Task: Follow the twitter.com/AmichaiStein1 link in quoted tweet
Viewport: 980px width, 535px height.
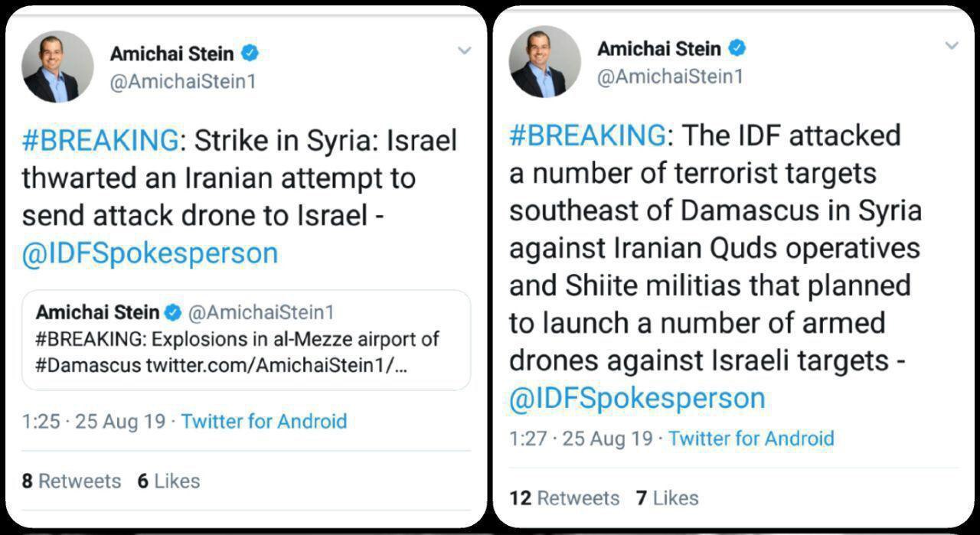Action: point(276,364)
